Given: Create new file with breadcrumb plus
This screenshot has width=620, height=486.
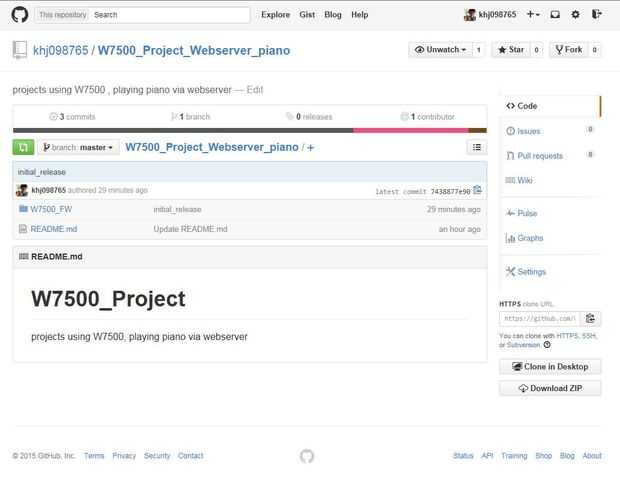Looking at the screenshot, I should pyautogui.click(x=311, y=148).
